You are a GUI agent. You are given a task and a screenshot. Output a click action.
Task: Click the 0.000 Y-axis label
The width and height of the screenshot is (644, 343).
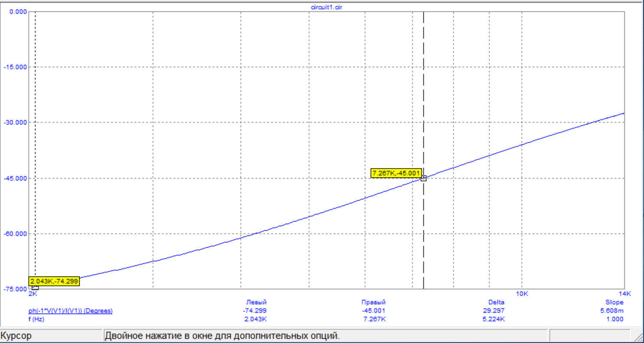pyautogui.click(x=18, y=12)
